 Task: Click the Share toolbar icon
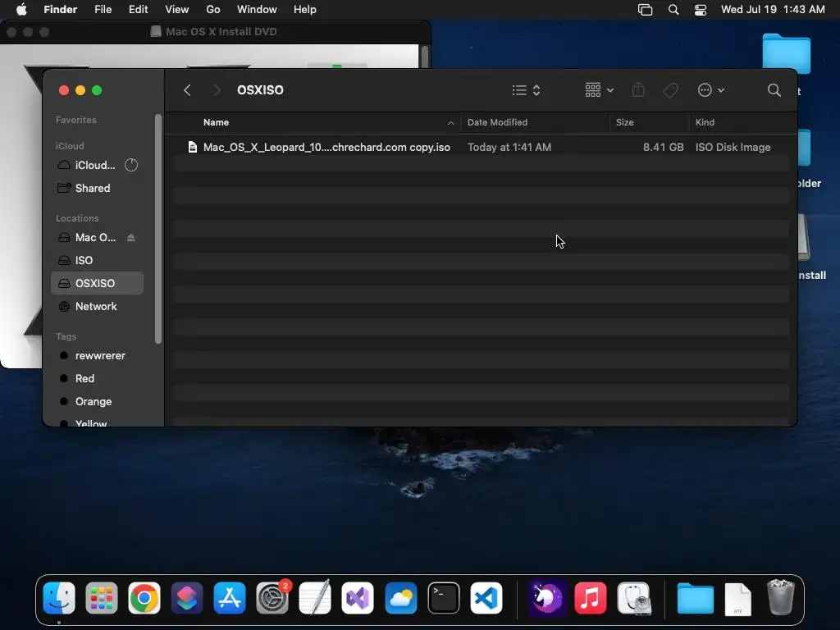point(638,89)
